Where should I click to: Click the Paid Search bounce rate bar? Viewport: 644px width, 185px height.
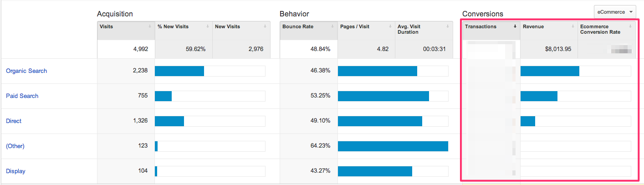(x=383, y=96)
